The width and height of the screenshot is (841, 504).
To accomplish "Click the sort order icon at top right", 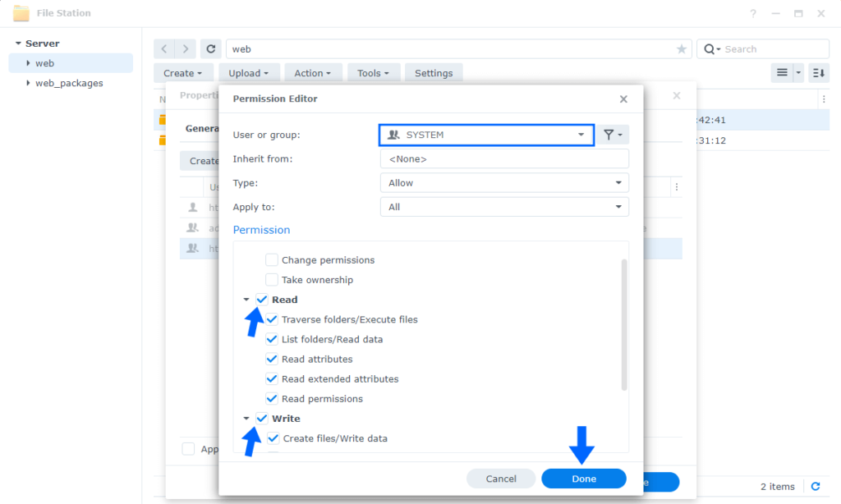I will point(817,72).
